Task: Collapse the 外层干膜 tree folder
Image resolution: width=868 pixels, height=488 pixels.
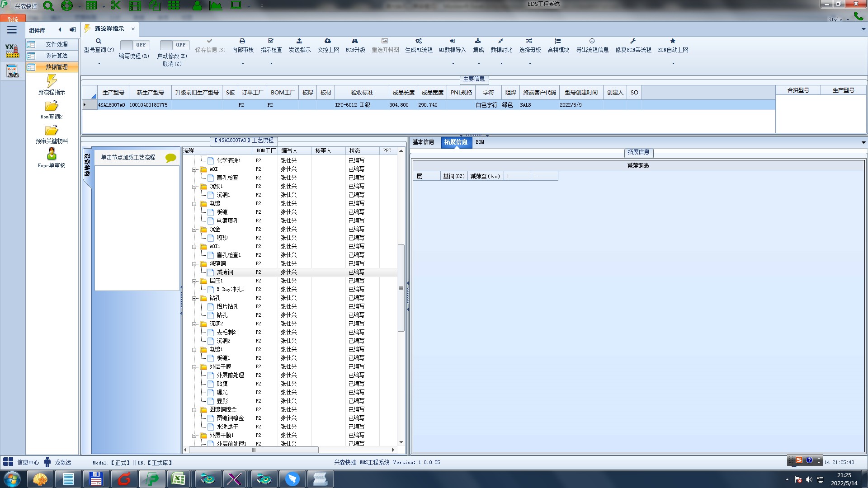Action: [194, 367]
